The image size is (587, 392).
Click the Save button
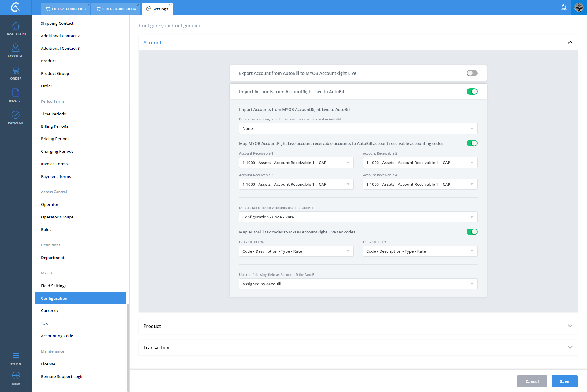click(x=564, y=381)
